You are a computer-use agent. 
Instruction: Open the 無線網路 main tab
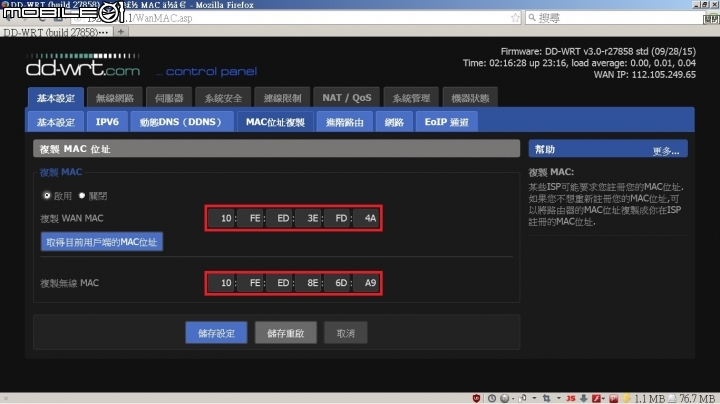tap(115, 98)
